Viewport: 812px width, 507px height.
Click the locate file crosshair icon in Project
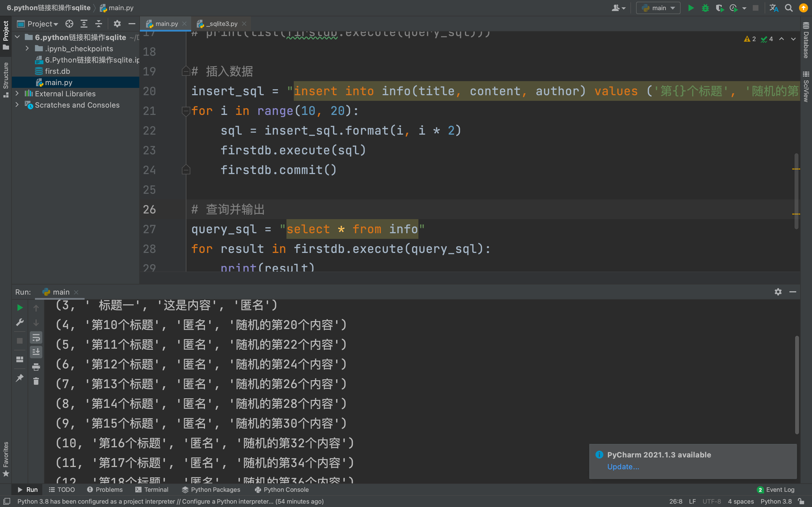click(69, 24)
